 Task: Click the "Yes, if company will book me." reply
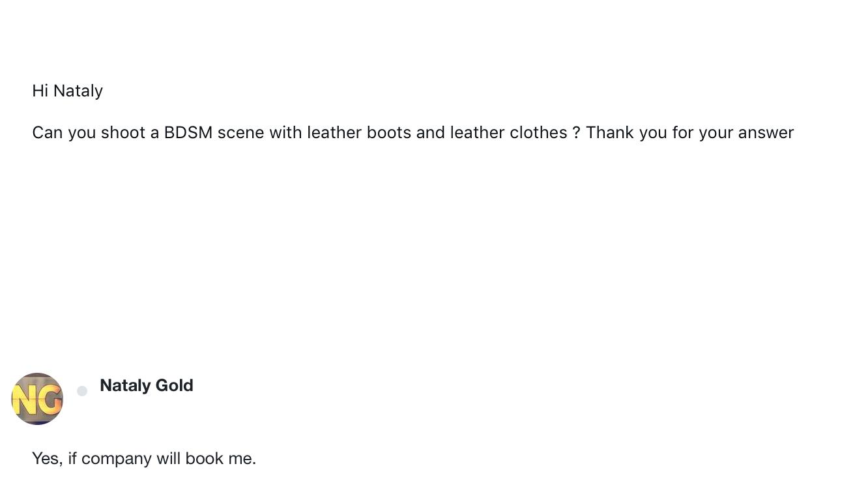coord(144,458)
